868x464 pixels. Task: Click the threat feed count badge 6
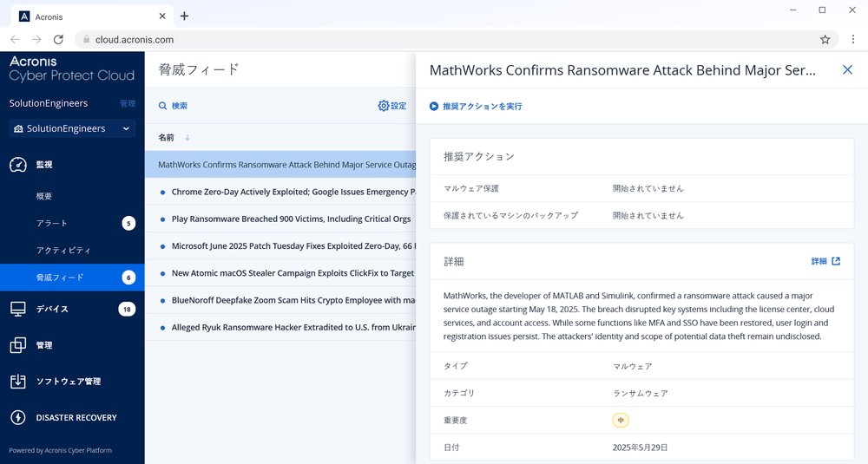point(128,278)
